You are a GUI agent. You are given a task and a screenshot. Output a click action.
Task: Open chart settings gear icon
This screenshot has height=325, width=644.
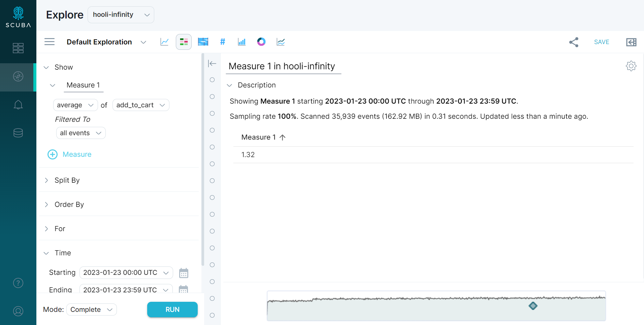click(631, 66)
